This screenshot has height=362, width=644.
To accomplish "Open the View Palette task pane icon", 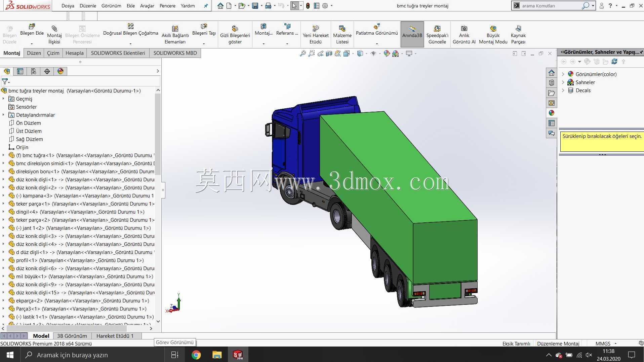I will (x=552, y=103).
